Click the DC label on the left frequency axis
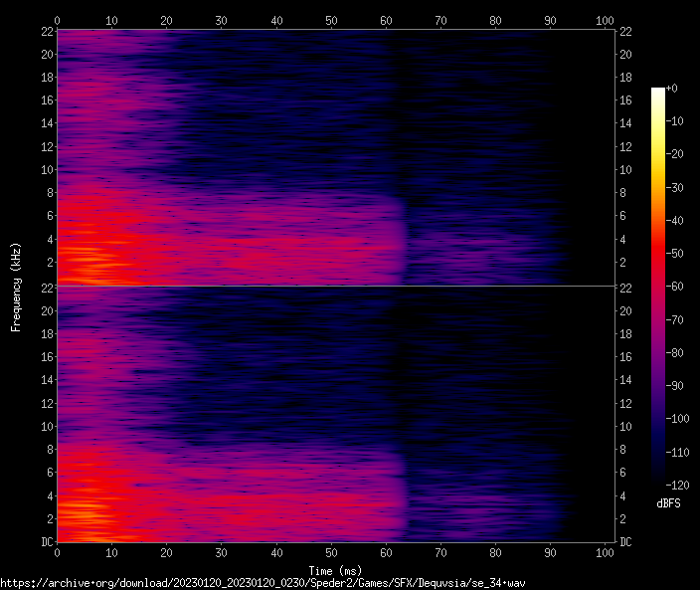The height and width of the screenshot is (590, 700). [44, 542]
